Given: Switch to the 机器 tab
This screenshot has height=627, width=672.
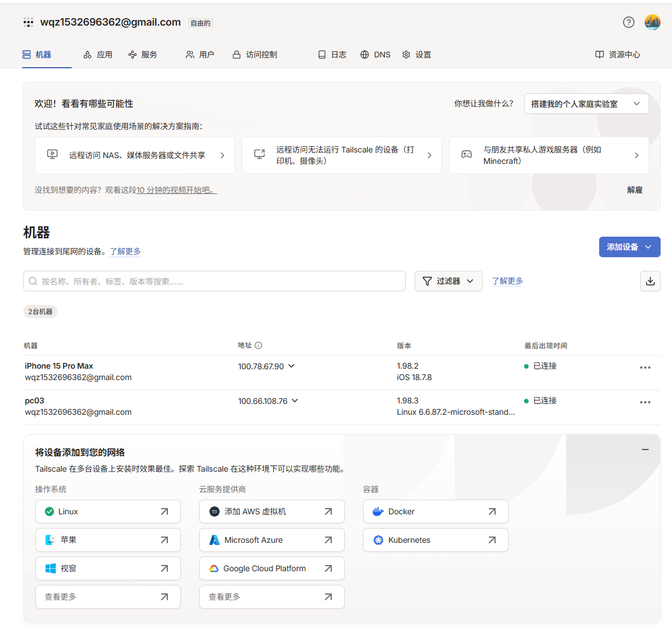Looking at the screenshot, I should click(x=37, y=55).
